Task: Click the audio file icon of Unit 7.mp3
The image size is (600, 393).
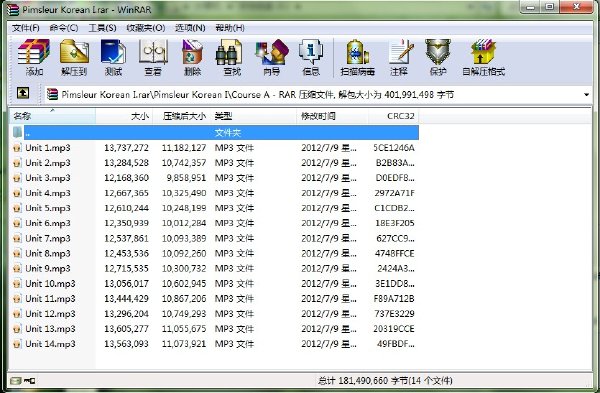Action: pos(17,238)
